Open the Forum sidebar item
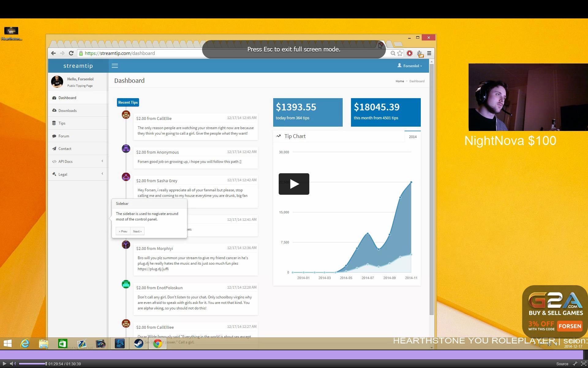The width and height of the screenshot is (588, 368). [x=78, y=136]
